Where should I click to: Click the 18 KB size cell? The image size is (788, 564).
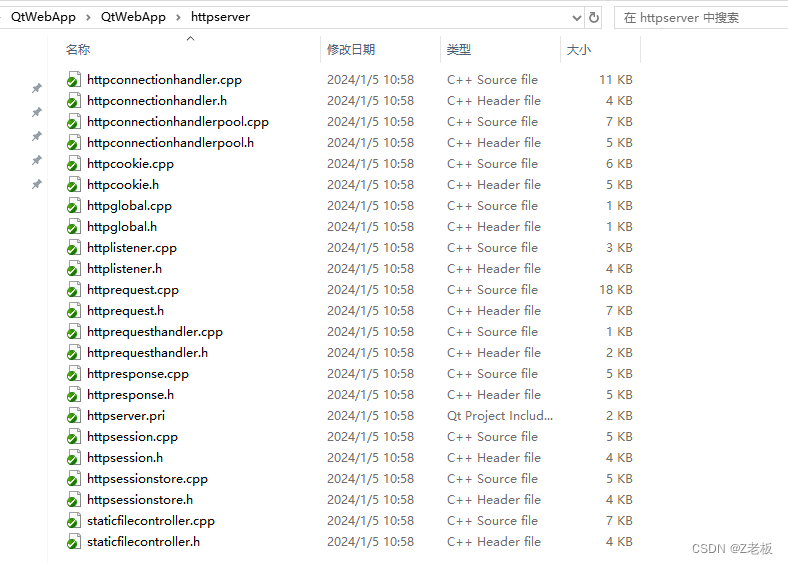616,290
